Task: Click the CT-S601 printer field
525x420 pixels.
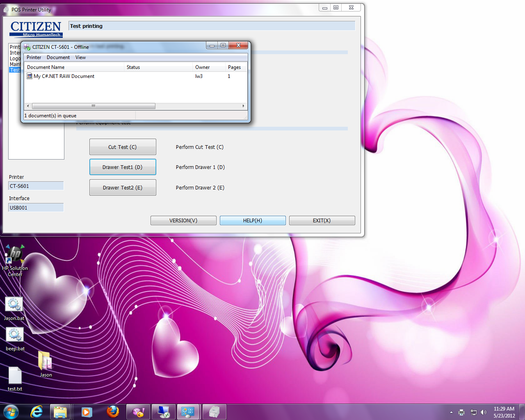Action: click(x=36, y=186)
